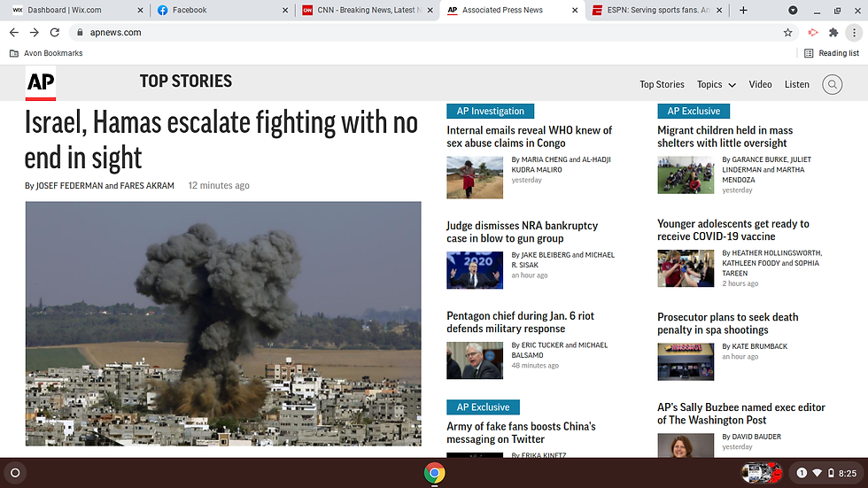Click the site lock icon in address bar
The width and height of the screenshot is (868, 488).
click(x=80, y=33)
